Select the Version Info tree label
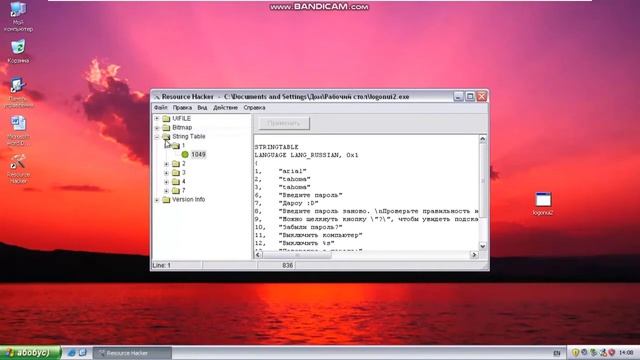 pyautogui.click(x=189, y=200)
